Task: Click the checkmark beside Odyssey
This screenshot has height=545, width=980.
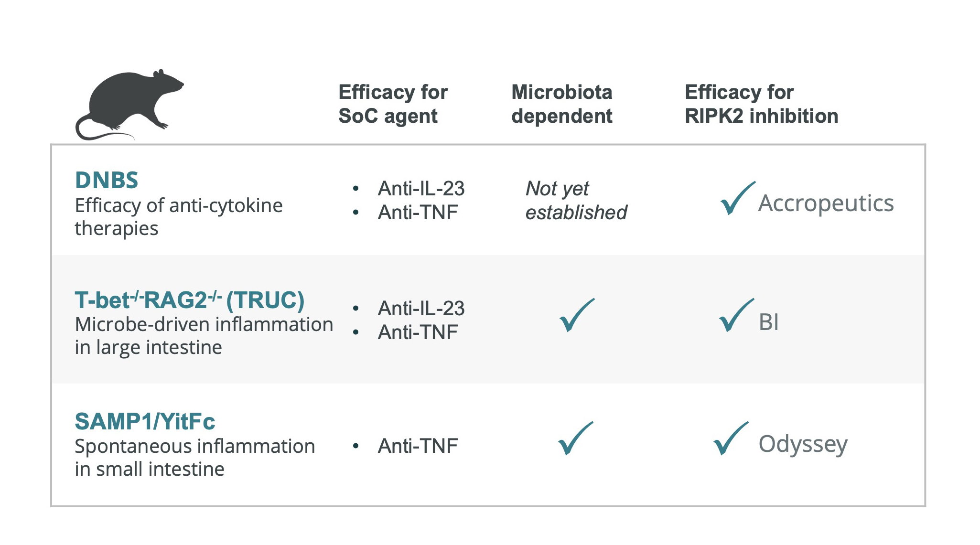Action: (x=730, y=438)
